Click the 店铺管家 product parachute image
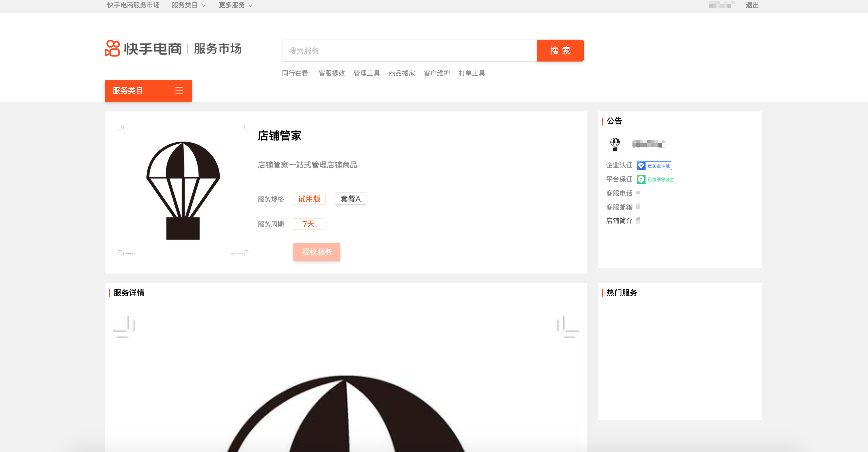The width and height of the screenshot is (868, 452). [x=183, y=191]
